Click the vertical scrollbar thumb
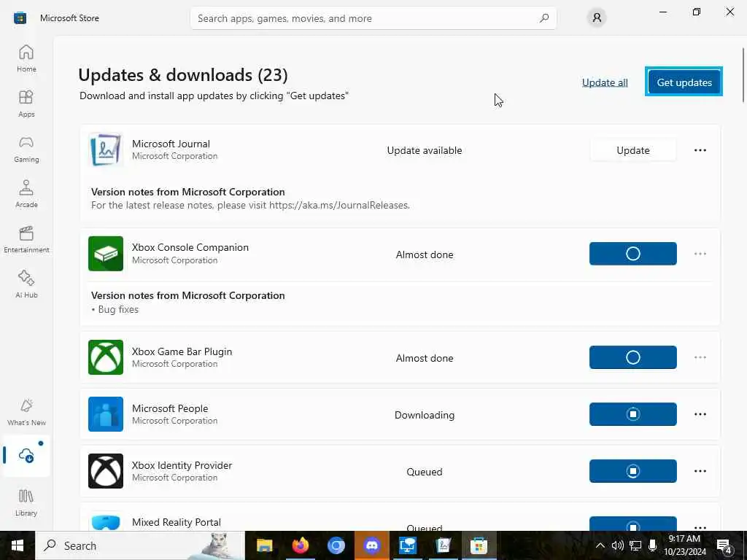747x560 pixels. pos(743,74)
